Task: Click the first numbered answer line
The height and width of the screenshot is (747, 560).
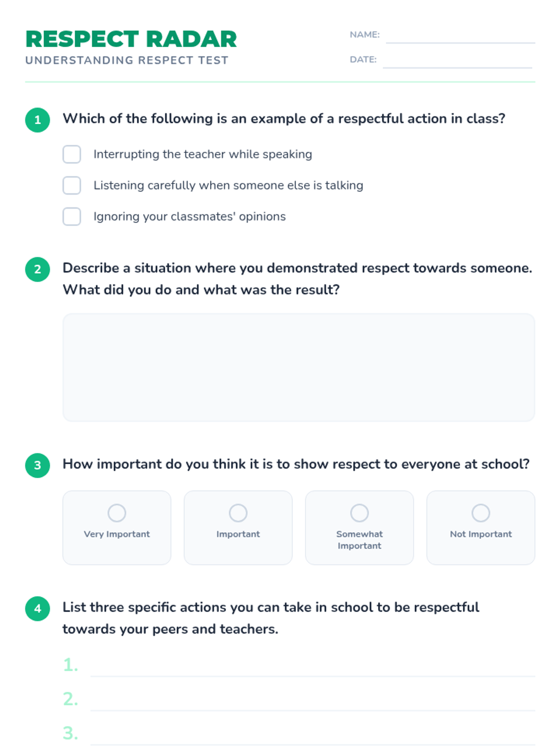Action: (313, 669)
